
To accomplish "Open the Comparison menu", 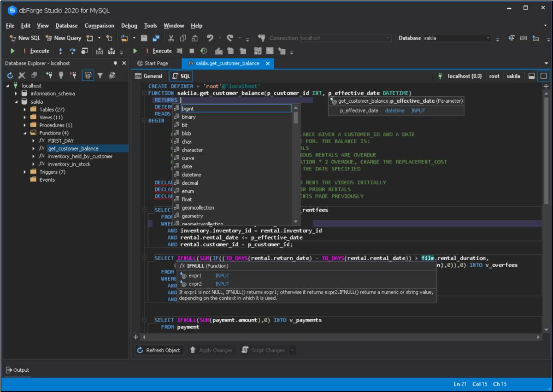I will (100, 25).
